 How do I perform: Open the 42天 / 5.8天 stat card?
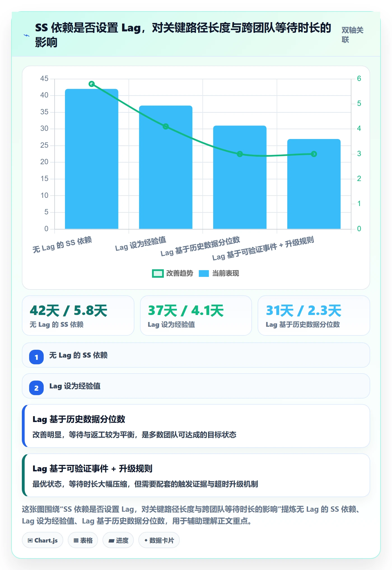(78, 316)
